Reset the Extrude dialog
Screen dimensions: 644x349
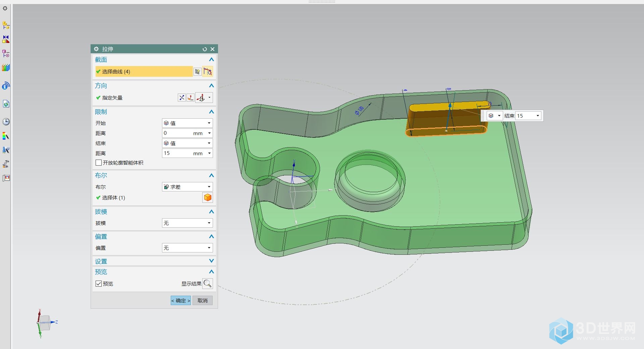pyautogui.click(x=205, y=49)
